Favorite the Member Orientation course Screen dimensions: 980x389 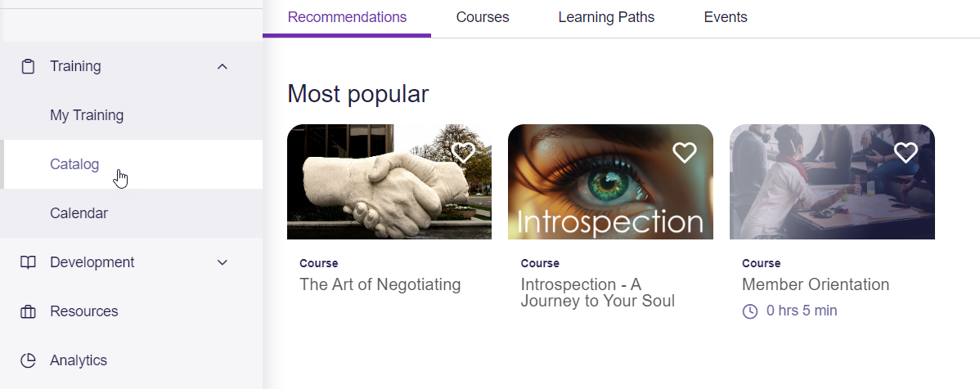pos(906,153)
